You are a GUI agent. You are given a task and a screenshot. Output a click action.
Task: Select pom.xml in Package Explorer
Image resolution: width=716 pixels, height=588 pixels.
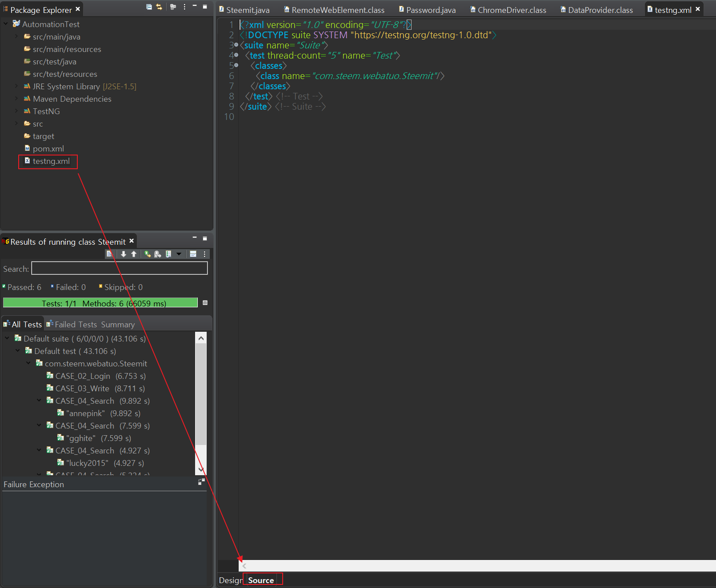click(44, 148)
